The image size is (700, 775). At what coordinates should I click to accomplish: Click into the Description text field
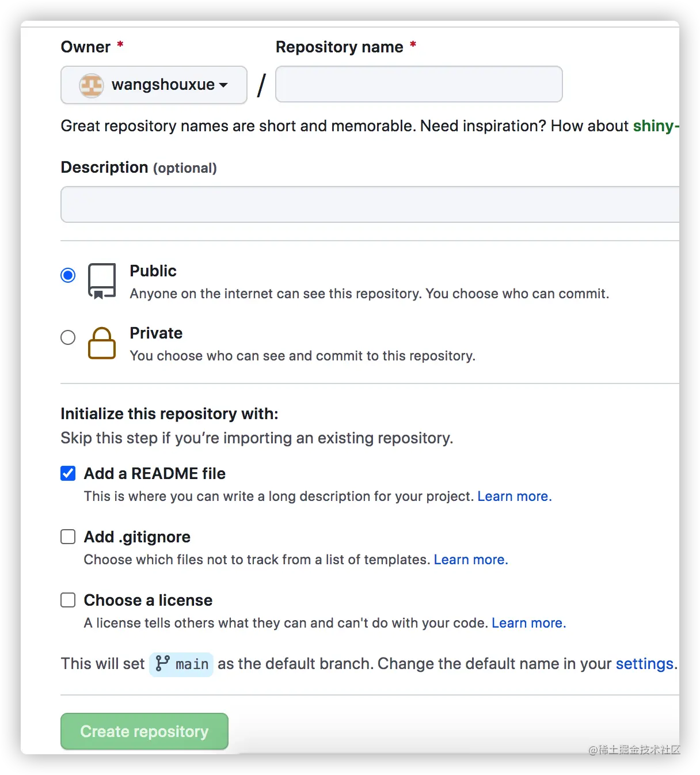[x=370, y=204]
